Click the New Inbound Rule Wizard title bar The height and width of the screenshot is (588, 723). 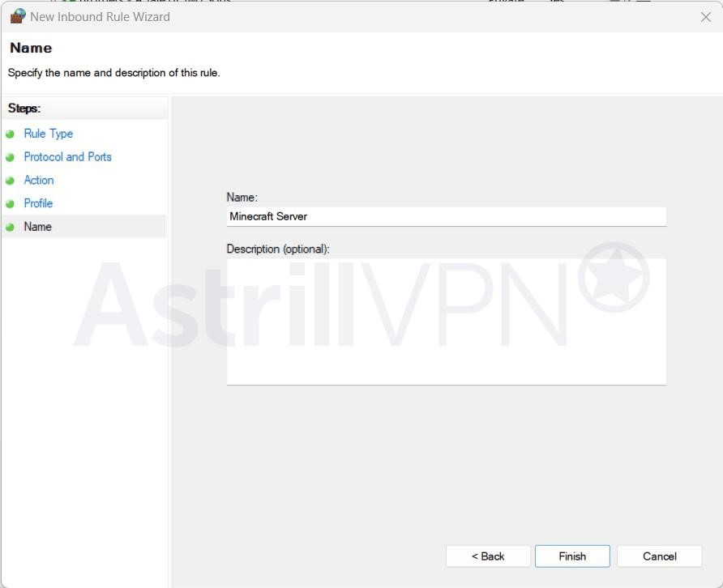click(324, 16)
